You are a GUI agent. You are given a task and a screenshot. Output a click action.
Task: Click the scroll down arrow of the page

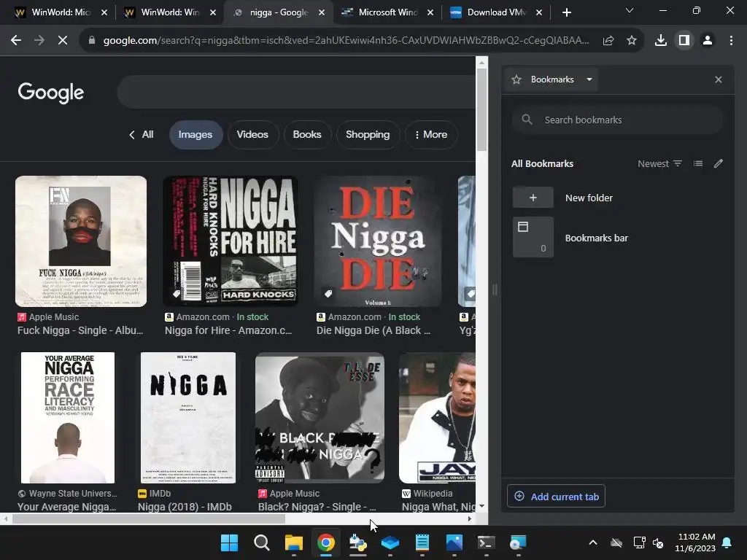[481, 506]
